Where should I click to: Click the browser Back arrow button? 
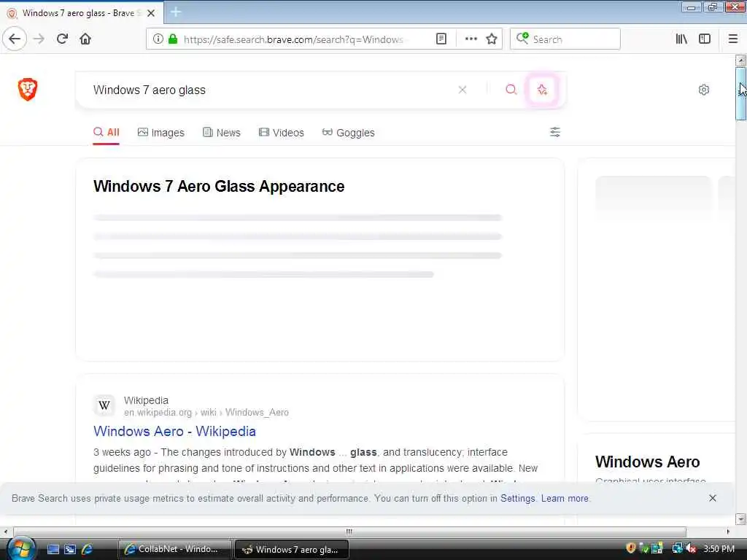[15, 39]
